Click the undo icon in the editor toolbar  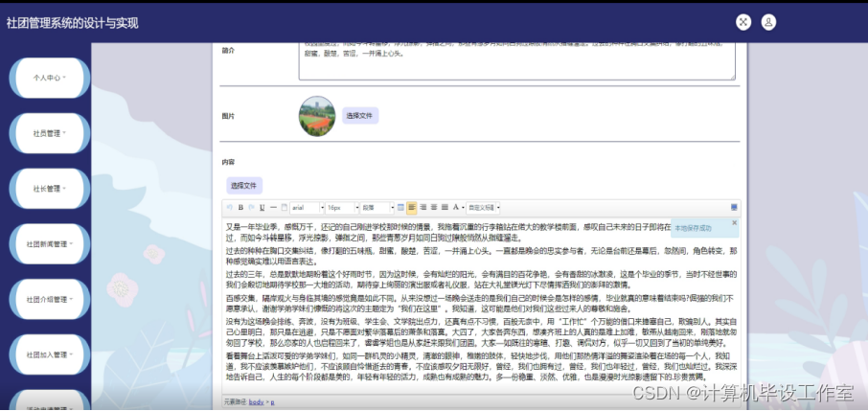click(x=230, y=207)
